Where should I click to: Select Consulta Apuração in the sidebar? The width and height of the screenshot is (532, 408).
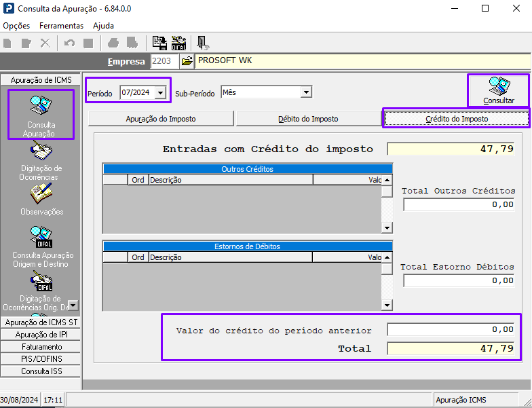coord(41,115)
